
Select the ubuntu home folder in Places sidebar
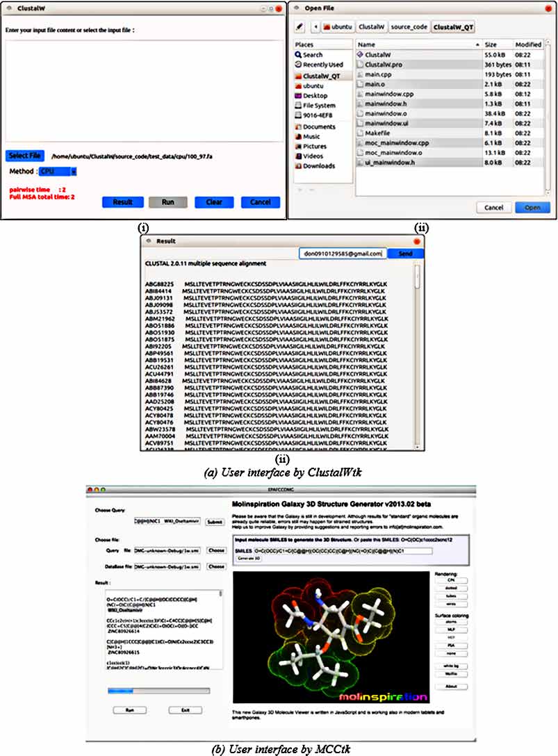pyautogui.click(x=309, y=86)
